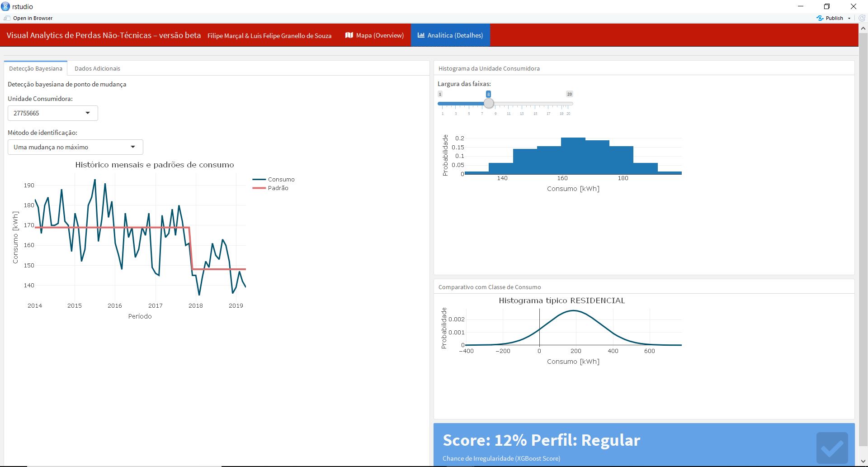The image size is (868, 467).
Task: Click scrollbar down arrow at bottom right
Action: coord(863,462)
